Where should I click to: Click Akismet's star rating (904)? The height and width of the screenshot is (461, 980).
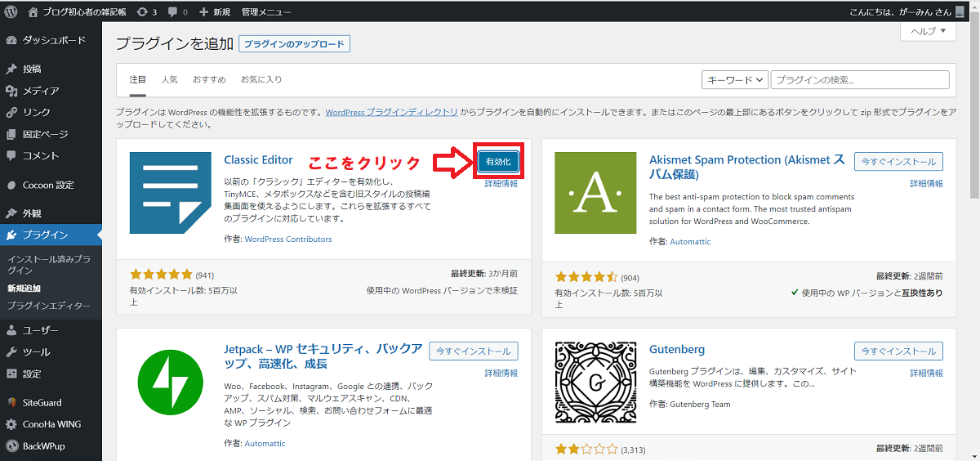point(586,277)
